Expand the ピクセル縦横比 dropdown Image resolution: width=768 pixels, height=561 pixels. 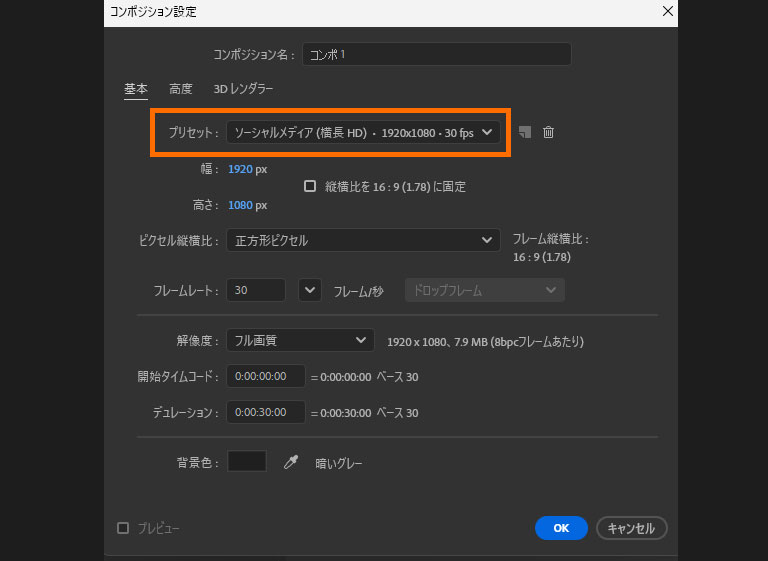click(x=362, y=240)
